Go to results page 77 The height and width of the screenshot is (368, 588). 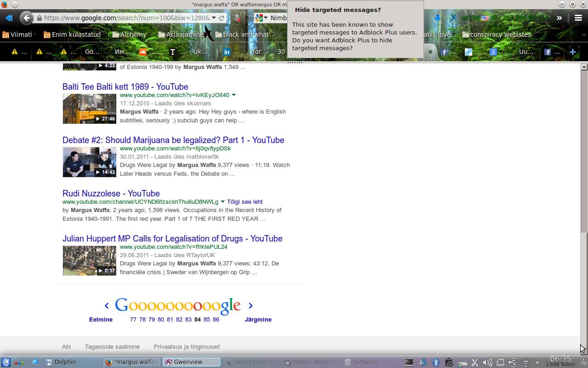tap(133, 320)
